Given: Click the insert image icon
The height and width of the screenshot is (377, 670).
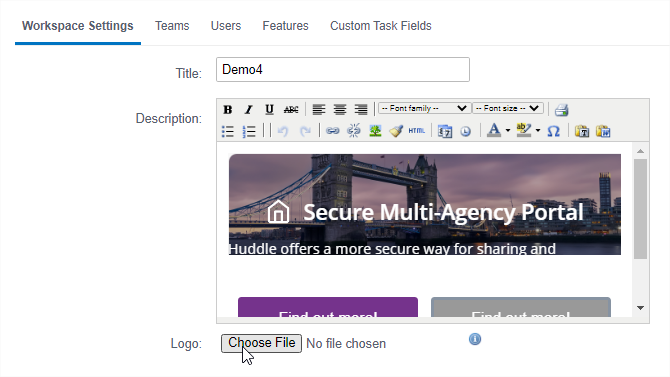Looking at the screenshot, I should coord(375,131).
